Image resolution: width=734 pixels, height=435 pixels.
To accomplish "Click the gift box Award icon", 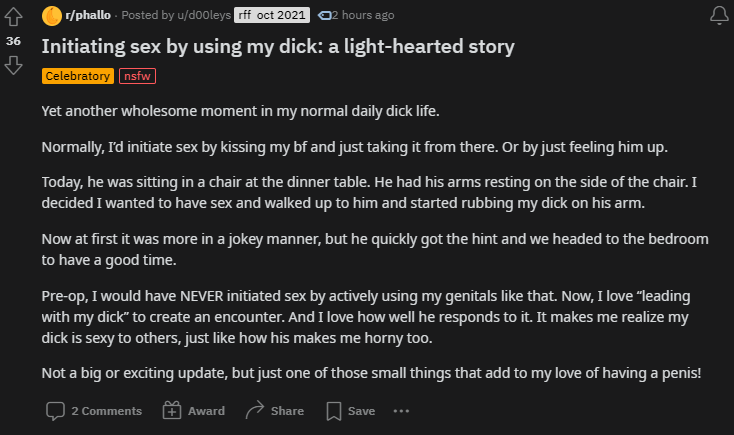I will [x=171, y=410].
